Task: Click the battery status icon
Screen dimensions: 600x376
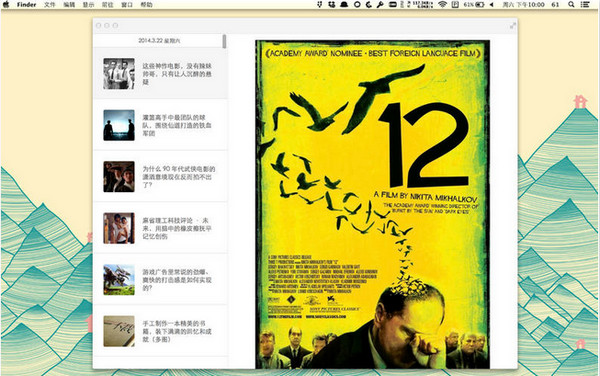Action: [480, 5]
